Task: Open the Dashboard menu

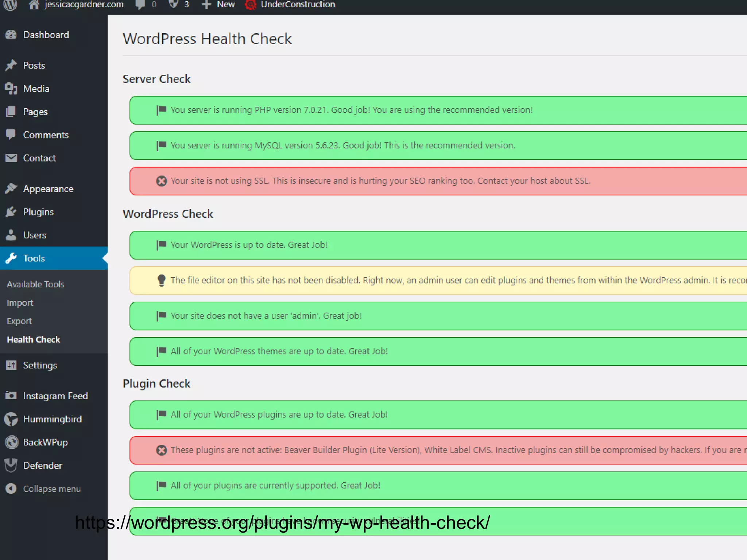Action: tap(46, 35)
